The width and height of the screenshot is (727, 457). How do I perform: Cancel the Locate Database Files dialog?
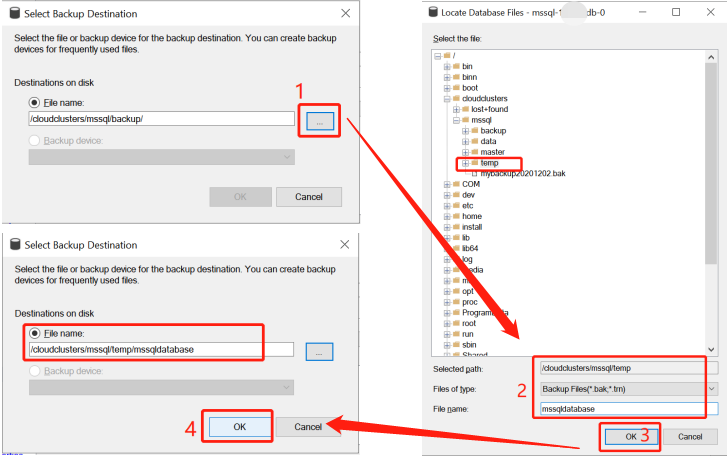690,436
